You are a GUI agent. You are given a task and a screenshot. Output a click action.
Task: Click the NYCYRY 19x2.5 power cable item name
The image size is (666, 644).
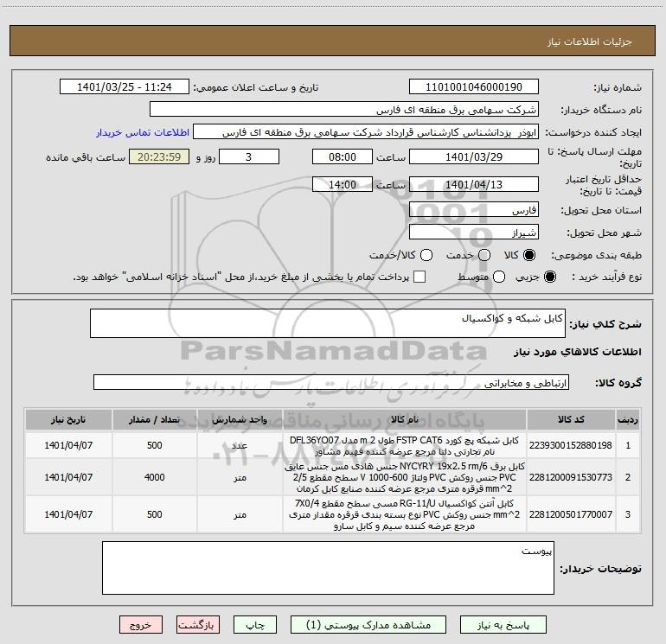(405, 477)
